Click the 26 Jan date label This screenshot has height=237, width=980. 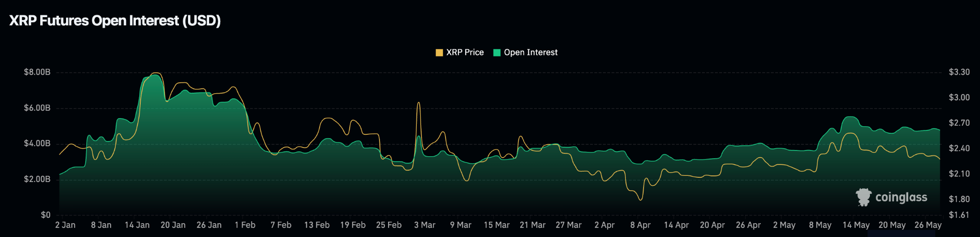point(209,225)
